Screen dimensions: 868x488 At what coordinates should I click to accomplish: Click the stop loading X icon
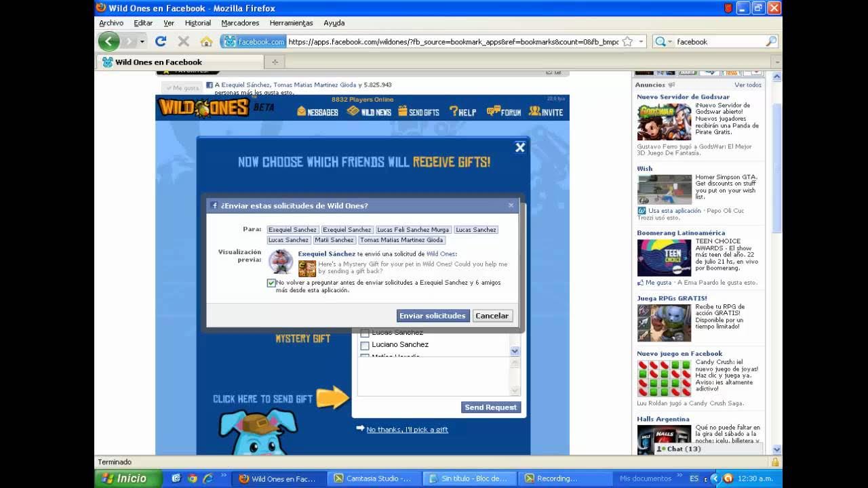point(183,41)
